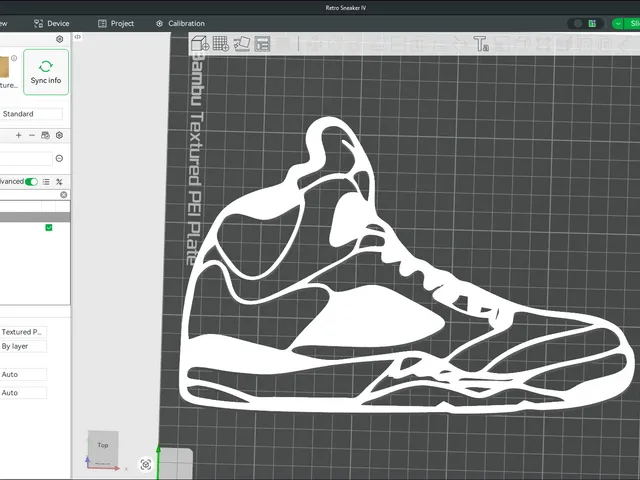This screenshot has width=640, height=480.
Task: Click the Auto orient toolbar icon
Action: (x=242, y=44)
